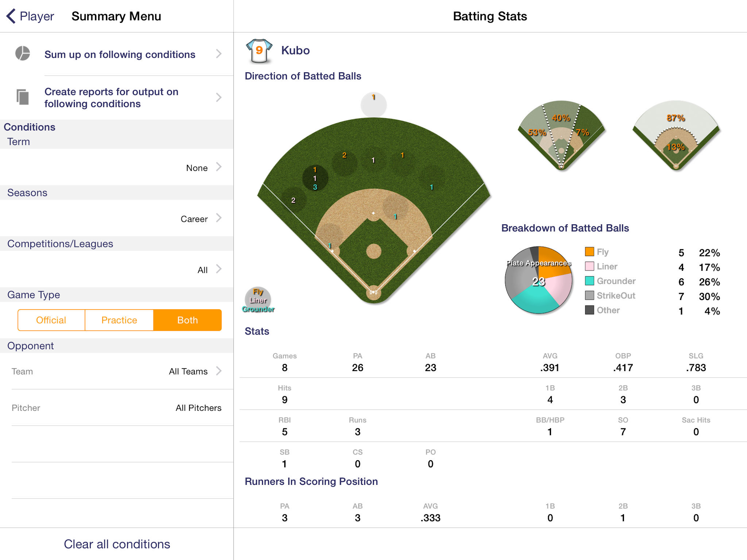This screenshot has width=747, height=560.
Task: Select the infield-outfield percentage field diagram
Action: (676, 135)
